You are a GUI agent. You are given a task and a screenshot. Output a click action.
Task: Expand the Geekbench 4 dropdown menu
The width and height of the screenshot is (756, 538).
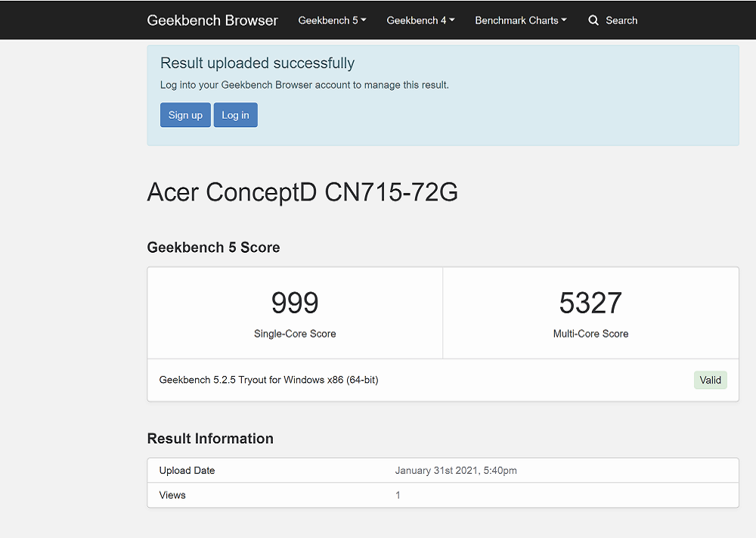pos(420,20)
